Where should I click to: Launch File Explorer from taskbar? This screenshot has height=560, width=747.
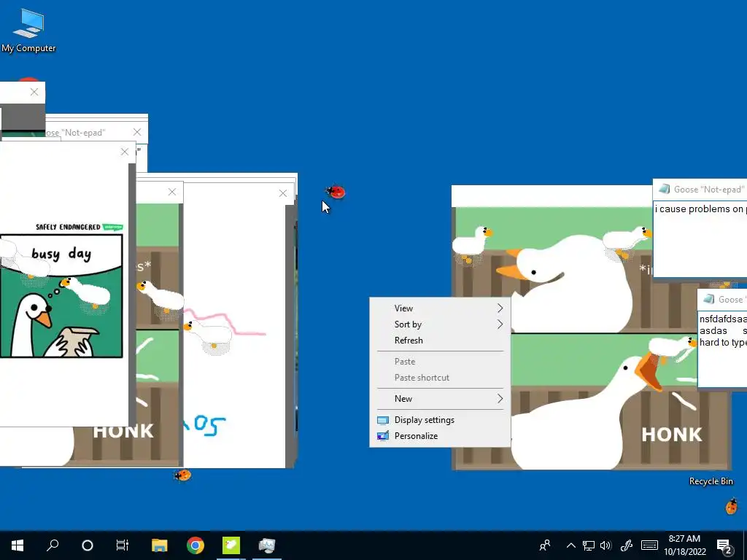tap(160, 545)
